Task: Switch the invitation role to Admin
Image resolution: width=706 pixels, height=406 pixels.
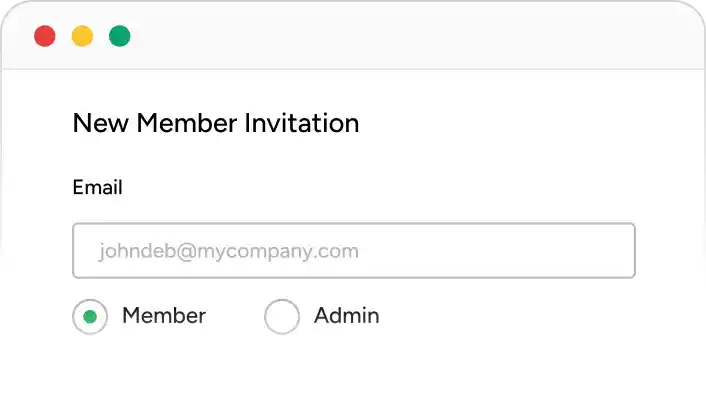Action: click(282, 316)
